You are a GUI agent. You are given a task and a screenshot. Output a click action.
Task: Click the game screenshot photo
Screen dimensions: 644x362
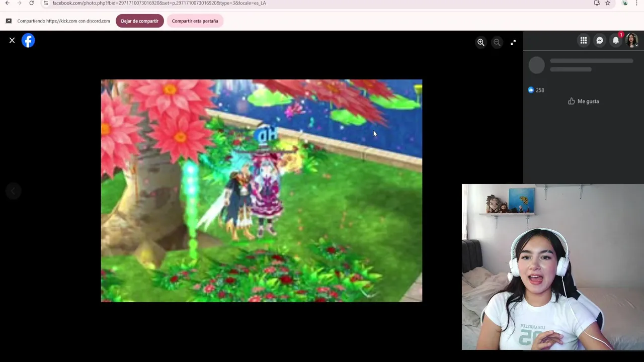[x=262, y=191]
